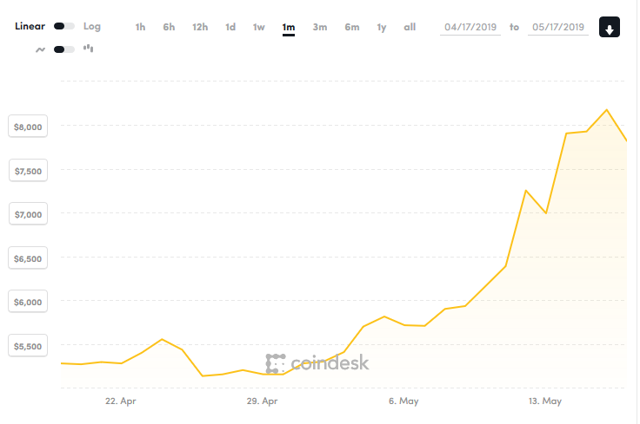
Task: Click the Linear scale label
Action: [x=30, y=26]
